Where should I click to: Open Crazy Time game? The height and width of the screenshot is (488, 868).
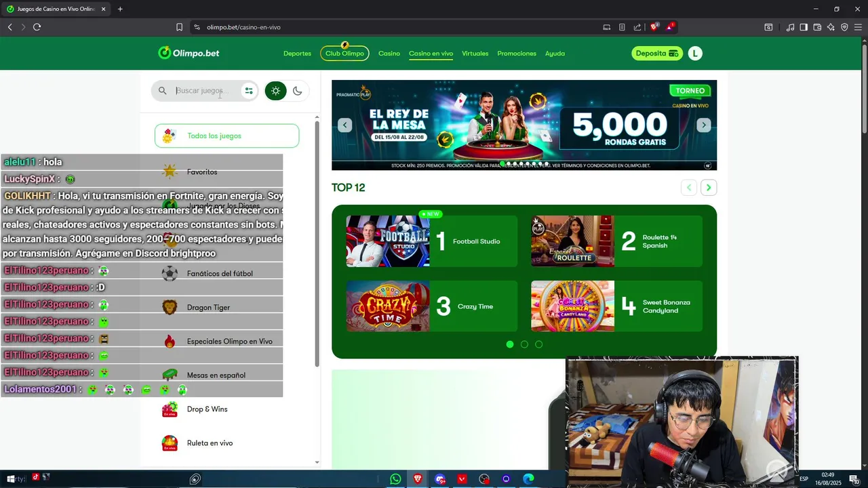click(x=431, y=306)
